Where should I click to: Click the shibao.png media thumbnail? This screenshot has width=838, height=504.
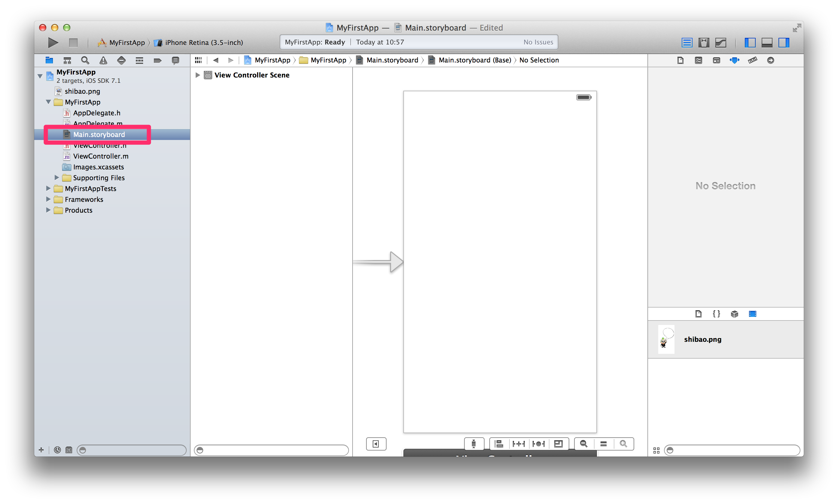(x=666, y=339)
